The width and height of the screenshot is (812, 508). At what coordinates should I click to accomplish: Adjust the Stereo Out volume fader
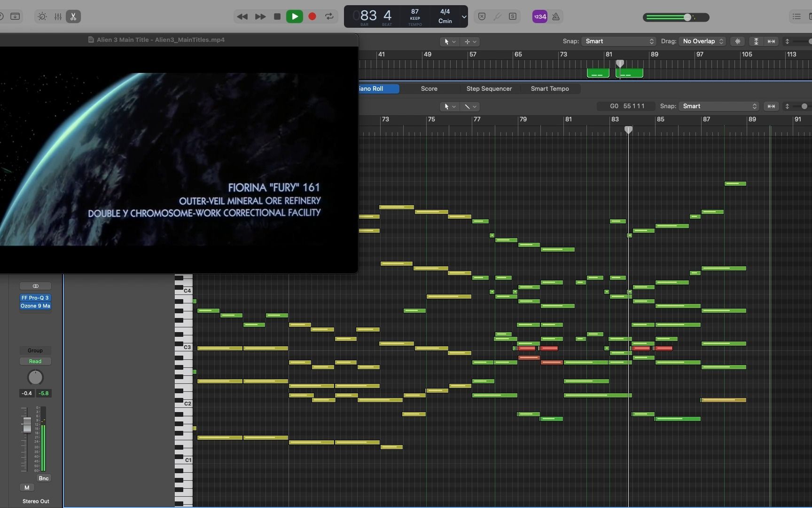27,425
